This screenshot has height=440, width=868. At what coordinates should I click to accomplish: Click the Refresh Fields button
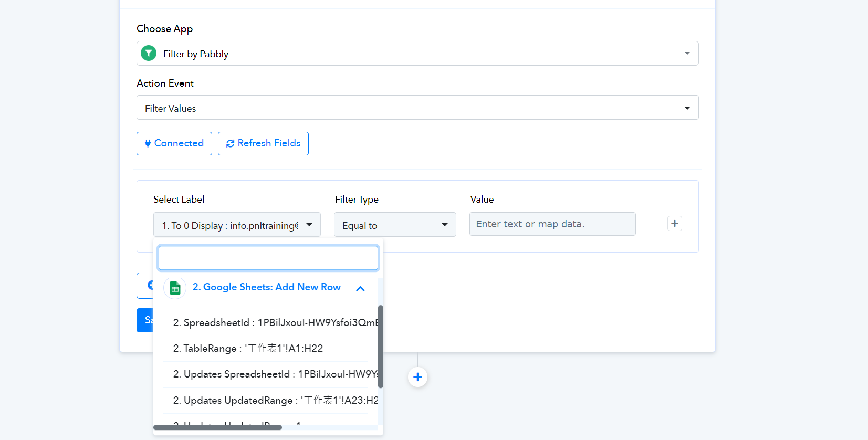pos(263,143)
